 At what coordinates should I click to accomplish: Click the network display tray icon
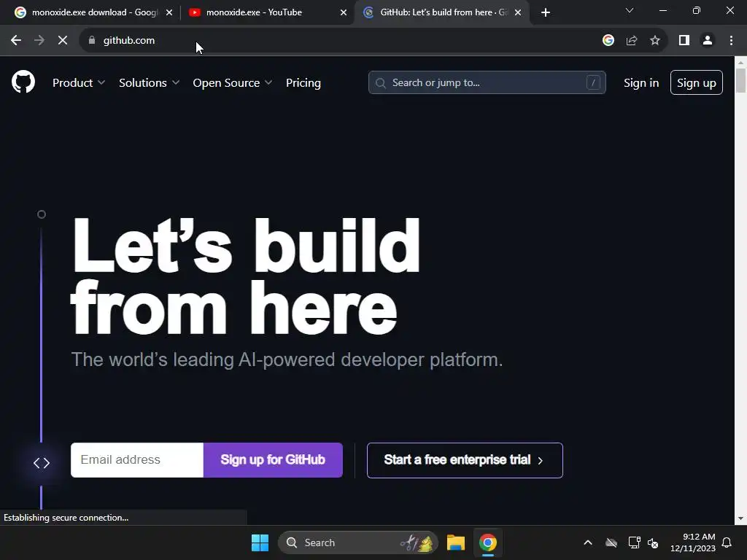[x=634, y=542]
